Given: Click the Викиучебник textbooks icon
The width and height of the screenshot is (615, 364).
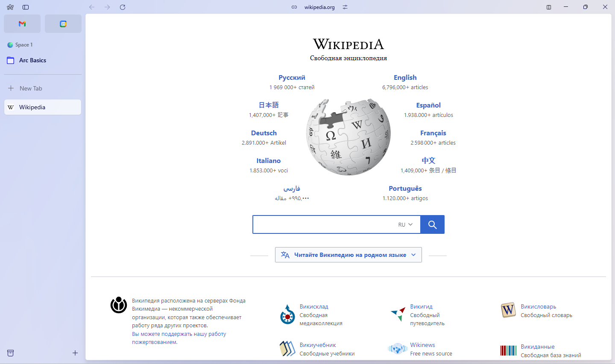Looking at the screenshot, I should tap(287, 349).
